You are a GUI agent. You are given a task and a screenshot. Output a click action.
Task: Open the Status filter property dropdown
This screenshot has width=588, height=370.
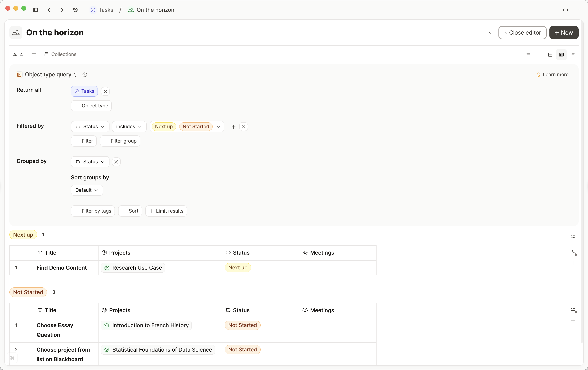tap(90, 127)
